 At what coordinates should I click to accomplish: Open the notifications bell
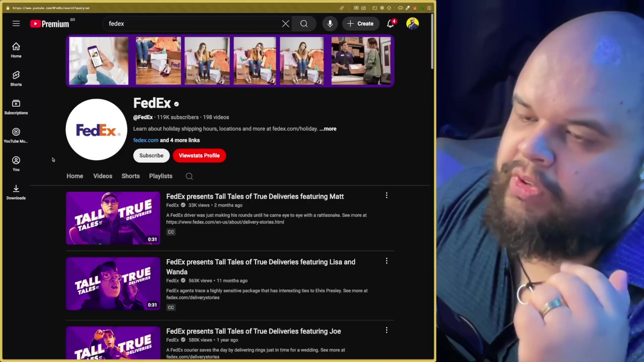(390, 23)
